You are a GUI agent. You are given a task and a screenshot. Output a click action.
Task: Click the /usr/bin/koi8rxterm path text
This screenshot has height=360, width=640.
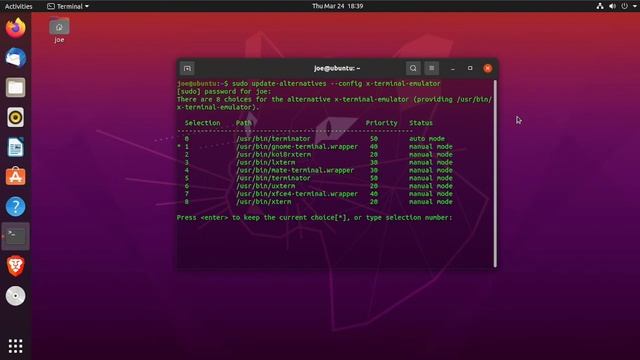tap(273, 154)
